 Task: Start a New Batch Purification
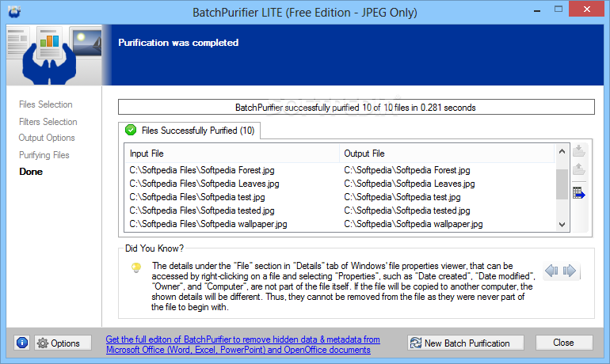point(466,343)
